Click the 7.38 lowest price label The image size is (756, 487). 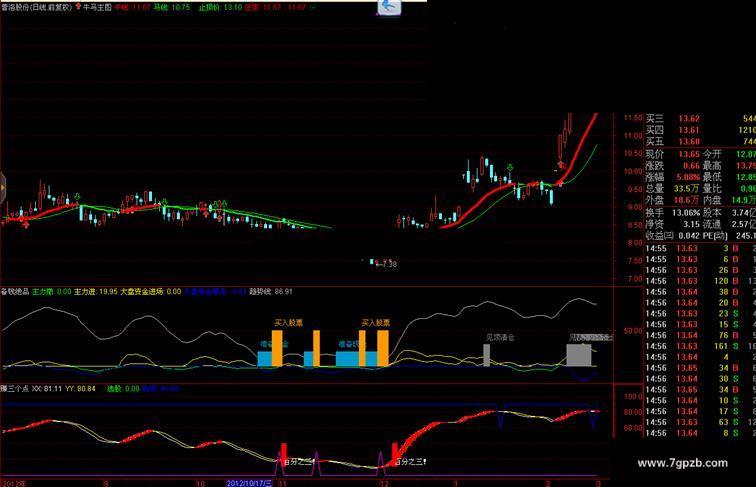coord(388,264)
